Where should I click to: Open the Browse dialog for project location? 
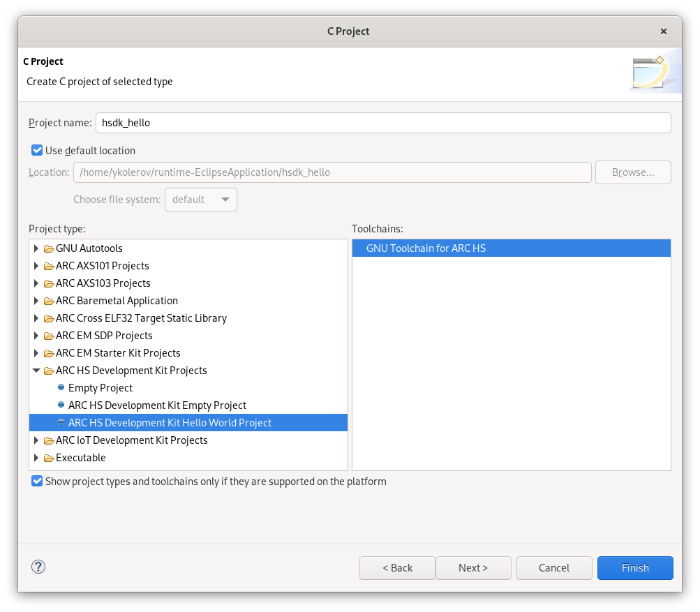[x=632, y=172]
